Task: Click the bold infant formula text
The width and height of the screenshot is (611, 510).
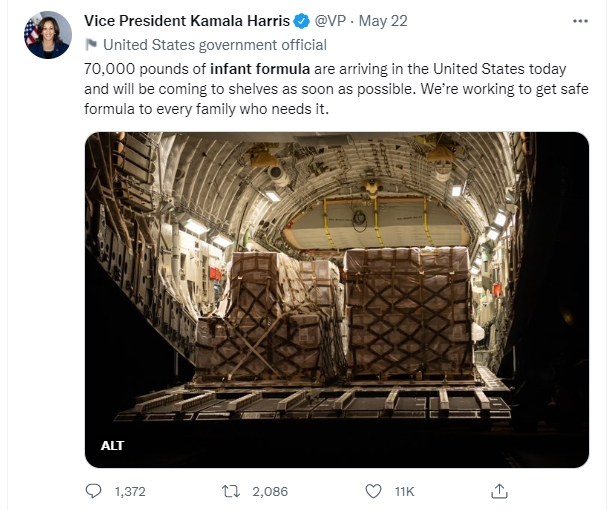Action: pyautogui.click(x=260, y=69)
